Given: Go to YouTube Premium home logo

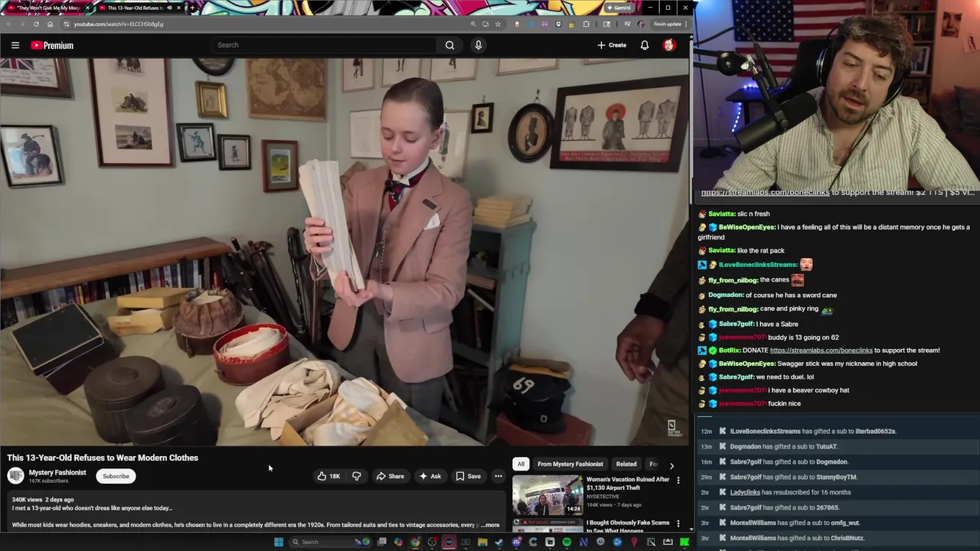Looking at the screenshot, I should coord(52,45).
